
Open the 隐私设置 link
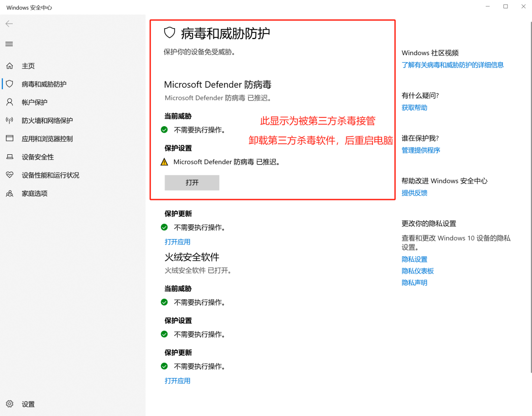click(x=414, y=259)
